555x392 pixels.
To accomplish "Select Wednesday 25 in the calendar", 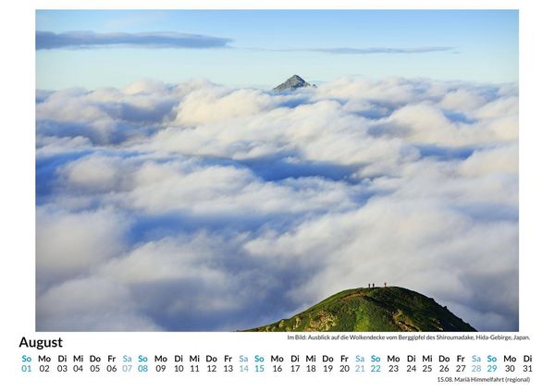I will (x=427, y=363).
